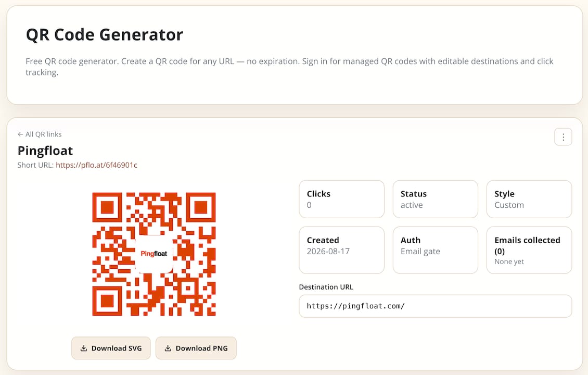
Task: Select the Clicks stat card
Action: (342, 199)
